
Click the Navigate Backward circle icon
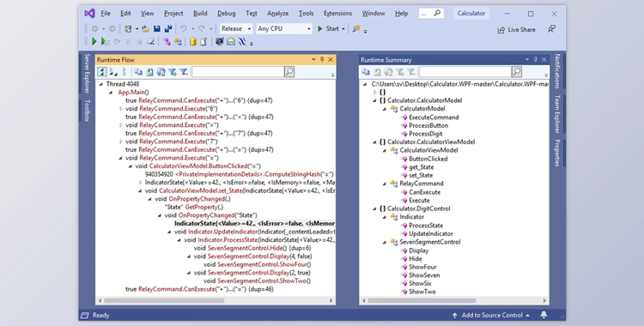(x=94, y=29)
